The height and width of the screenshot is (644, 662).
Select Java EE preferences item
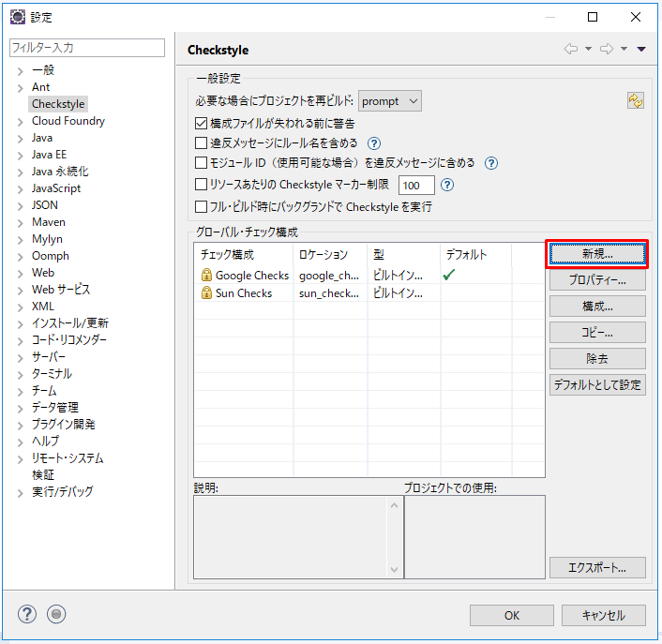49,155
